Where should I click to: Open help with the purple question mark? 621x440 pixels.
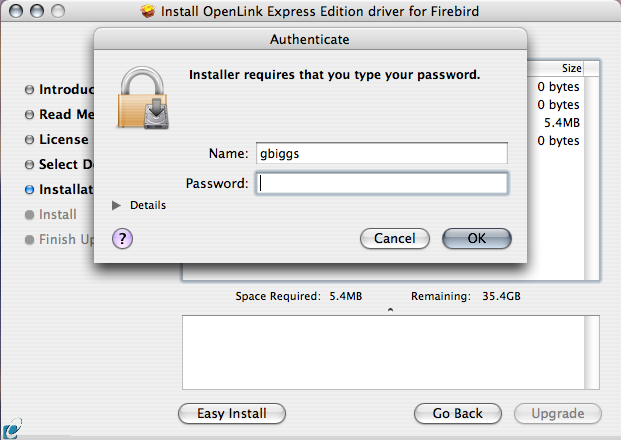pyautogui.click(x=123, y=238)
